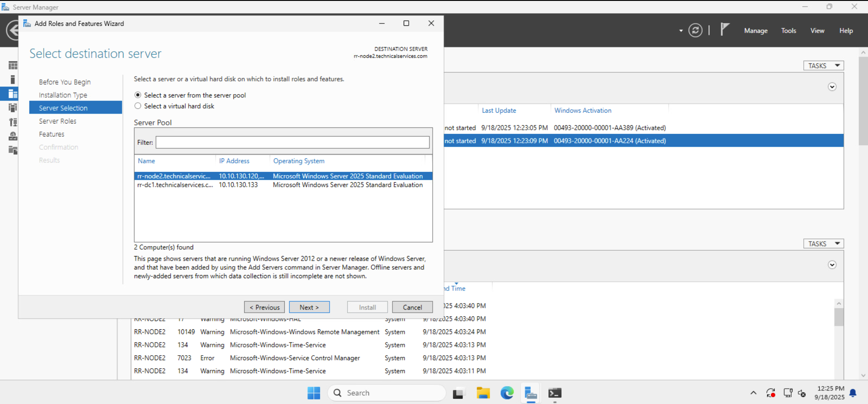The height and width of the screenshot is (404, 868).
Task: Click the wizard icon in the dialog title bar
Action: [27, 24]
